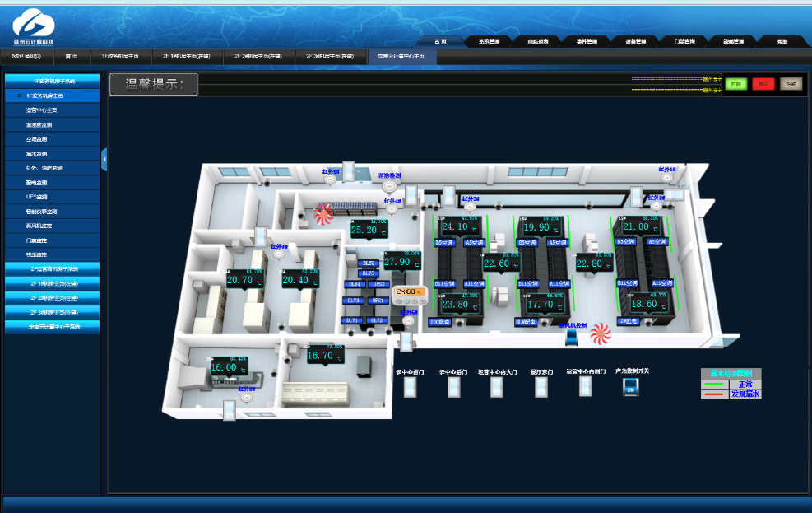This screenshot has width=812, height=513.
Task: Click the UPS2 device label
Action: [378, 284]
